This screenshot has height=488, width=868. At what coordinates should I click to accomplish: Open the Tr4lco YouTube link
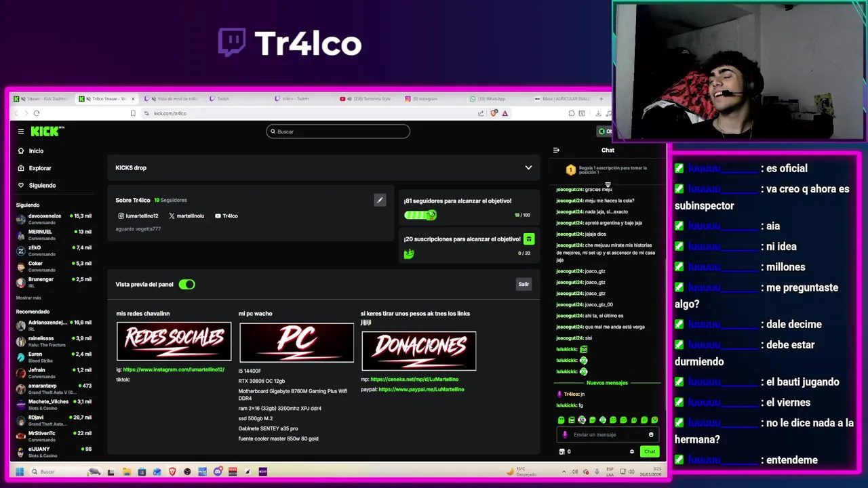pyautogui.click(x=226, y=216)
